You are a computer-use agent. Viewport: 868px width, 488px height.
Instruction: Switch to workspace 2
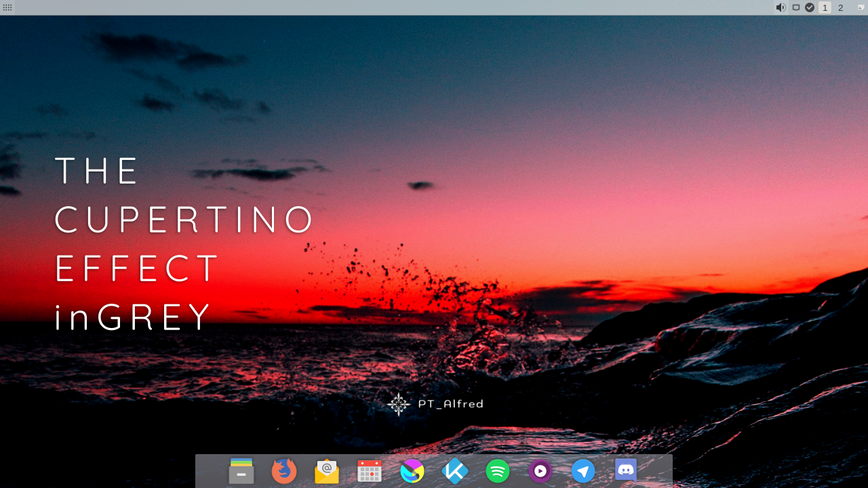pyautogui.click(x=841, y=7)
